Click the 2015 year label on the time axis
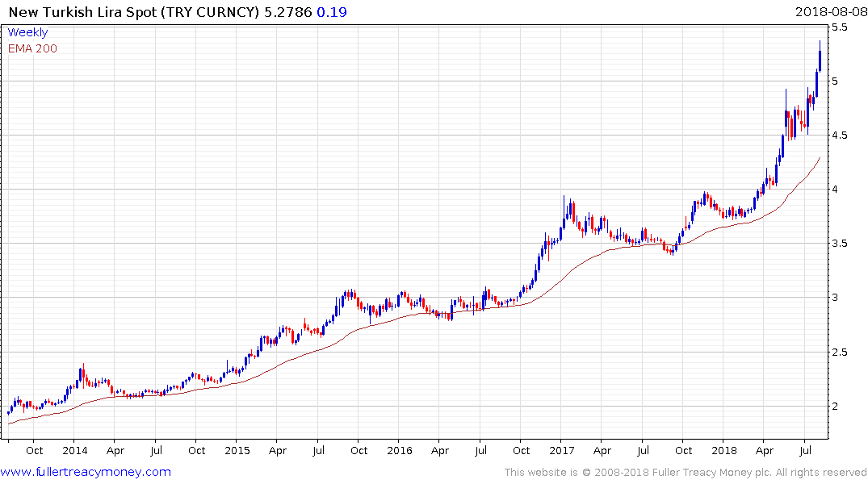This screenshot has height=484, width=868. (237, 450)
